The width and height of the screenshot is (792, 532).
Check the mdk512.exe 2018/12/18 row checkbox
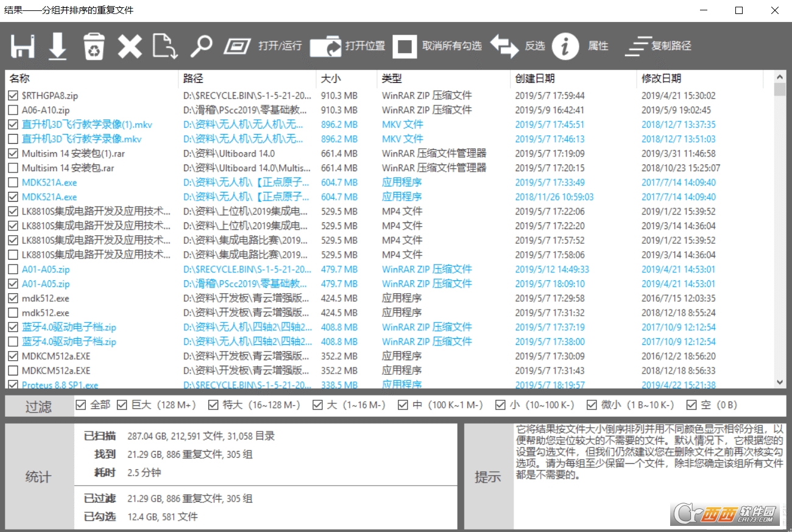pos(13,313)
